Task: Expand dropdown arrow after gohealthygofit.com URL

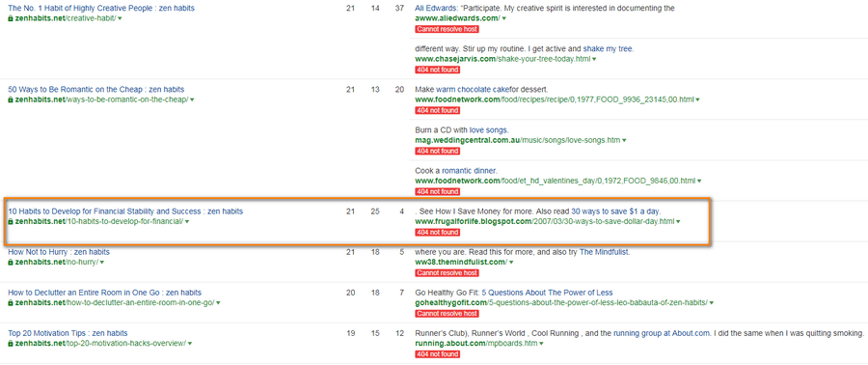Action: (712, 303)
